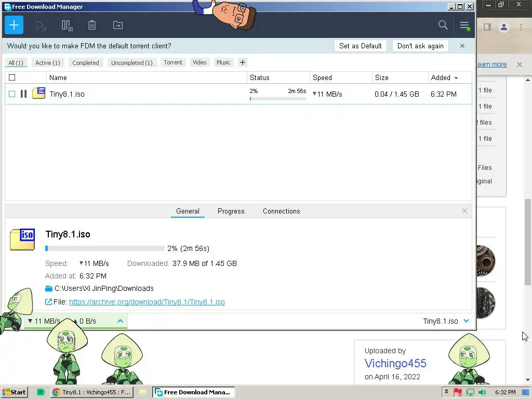Image resolution: width=532 pixels, height=399 pixels.
Task: Open the C:\Users\Xi JinPing\Downloads path
Action: click(x=104, y=289)
